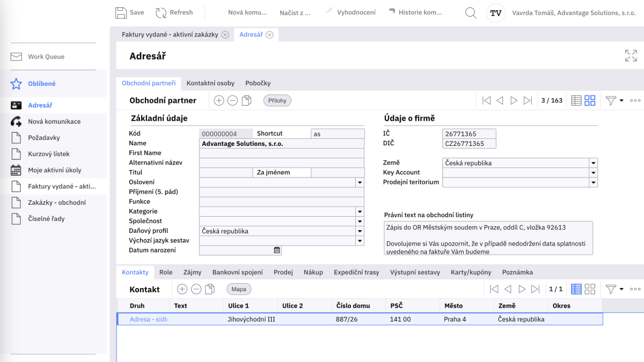
Task: Click the Mapa button
Action: (x=239, y=289)
